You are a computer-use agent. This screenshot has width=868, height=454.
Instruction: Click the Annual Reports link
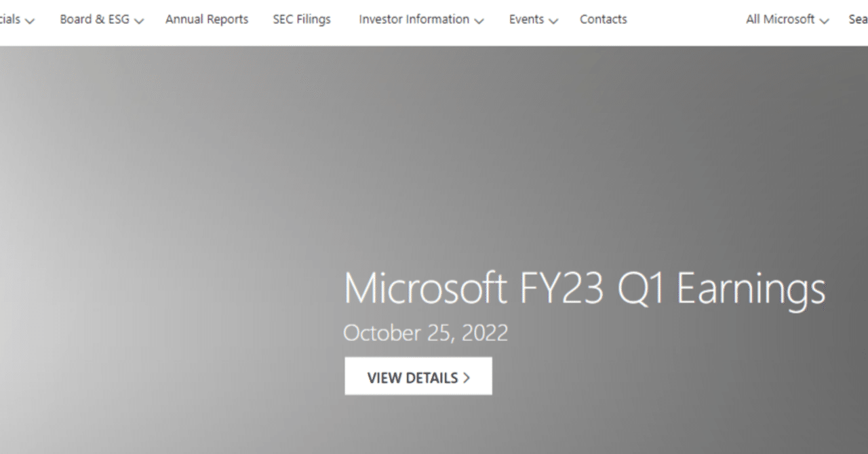coord(206,19)
